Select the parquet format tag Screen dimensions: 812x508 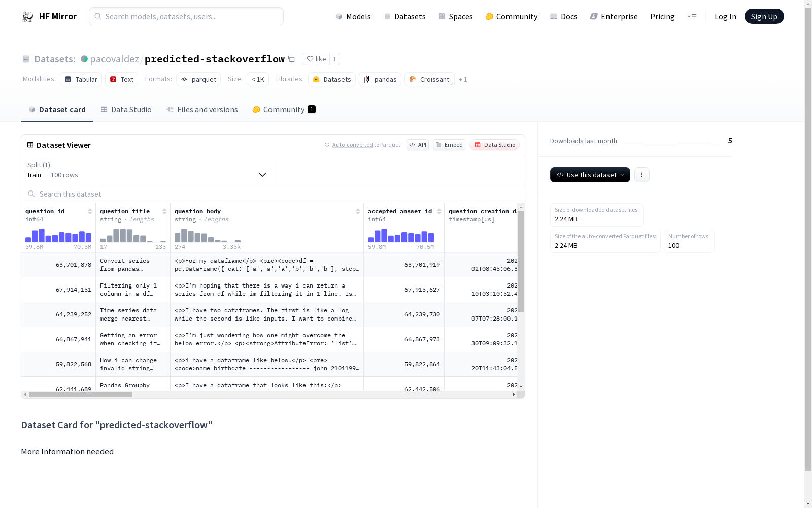click(x=198, y=79)
